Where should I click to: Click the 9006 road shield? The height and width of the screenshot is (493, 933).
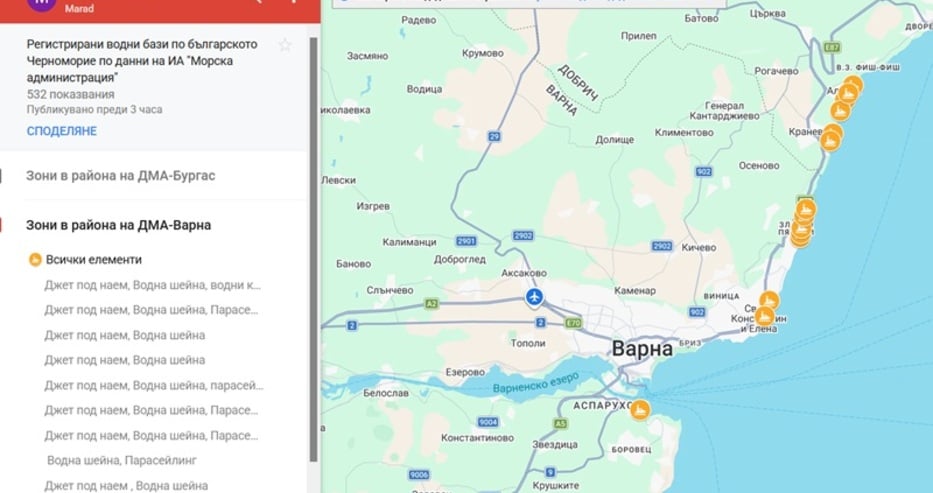coord(419,475)
